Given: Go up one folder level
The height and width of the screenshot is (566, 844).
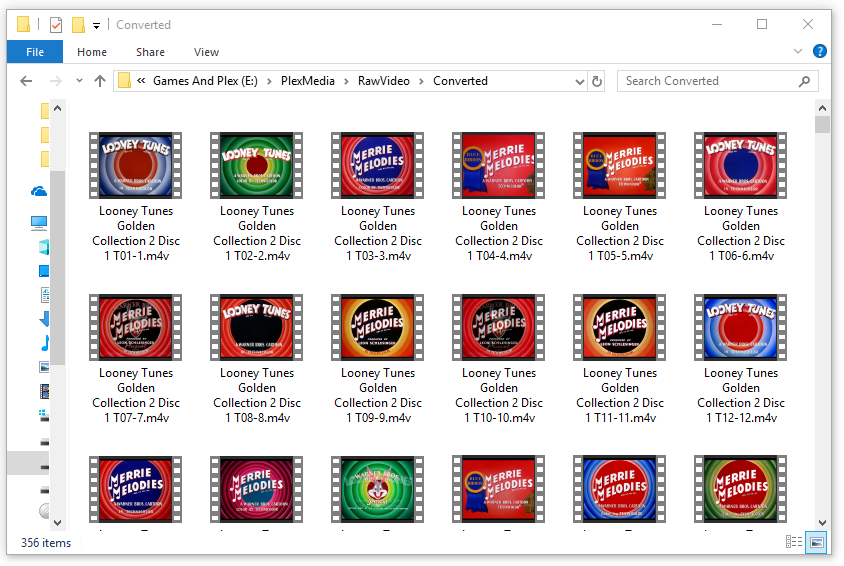Looking at the screenshot, I should pos(100,81).
